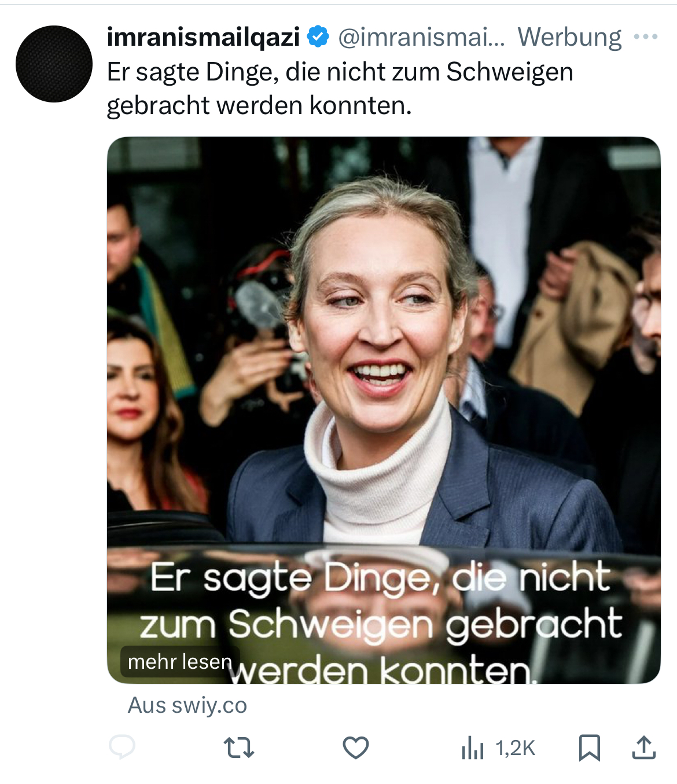Image resolution: width=677 pixels, height=784 pixels.
Task: View analytics via bar chart icon
Action: [x=472, y=748]
